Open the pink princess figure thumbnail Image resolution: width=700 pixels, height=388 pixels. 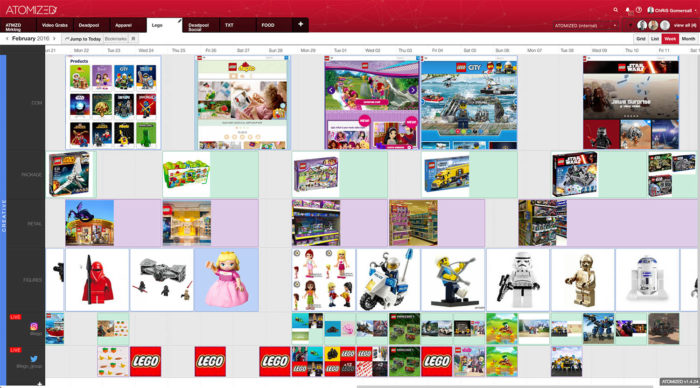coord(226,280)
